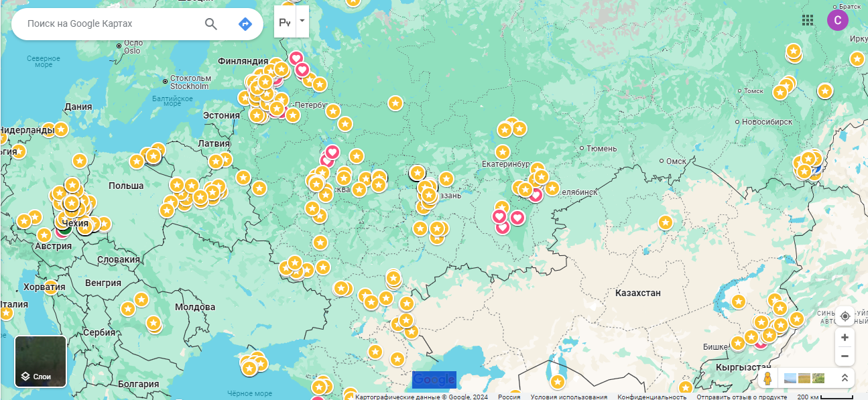Show my current location on map
The width and height of the screenshot is (868, 400).
coord(845,316)
